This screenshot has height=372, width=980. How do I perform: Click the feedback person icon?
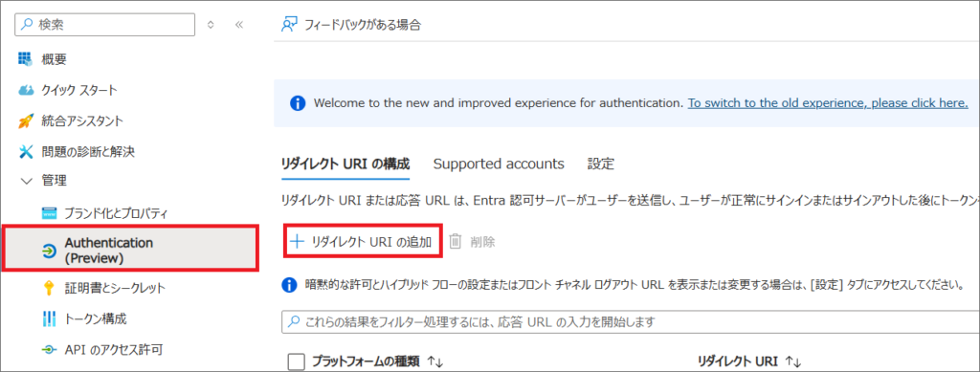pyautogui.click(x=288, y=25)
